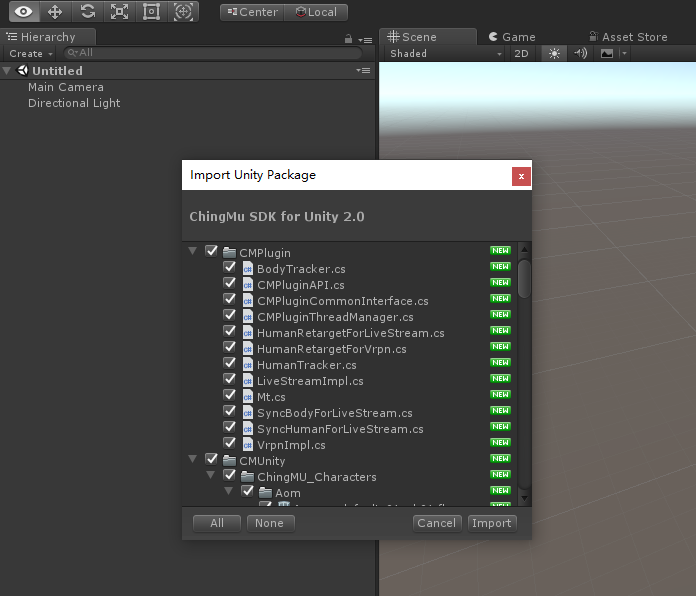Image resolution: width=696 pixels, height=596 pixels.
Task: Select Directional Light in Hierarchy
Action: click(x=74, y=103)
